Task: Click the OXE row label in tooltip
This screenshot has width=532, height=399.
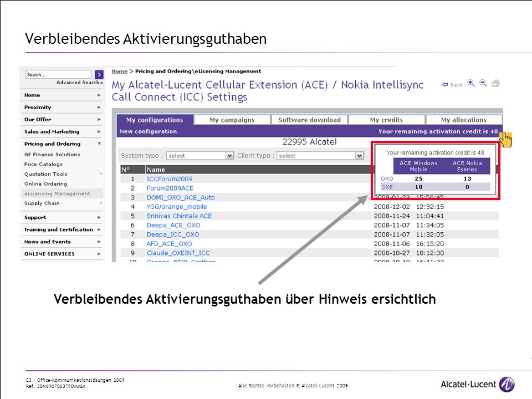Action: (387, 187)
